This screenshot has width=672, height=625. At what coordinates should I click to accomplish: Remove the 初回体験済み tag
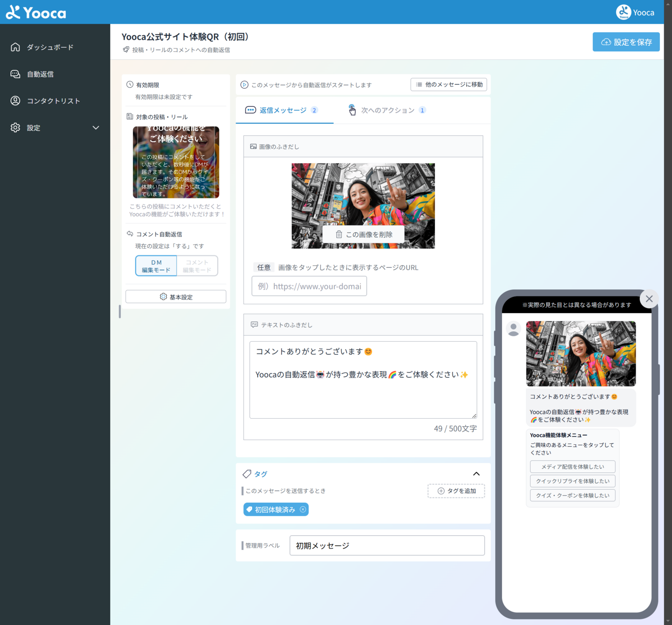click(303, 510)
